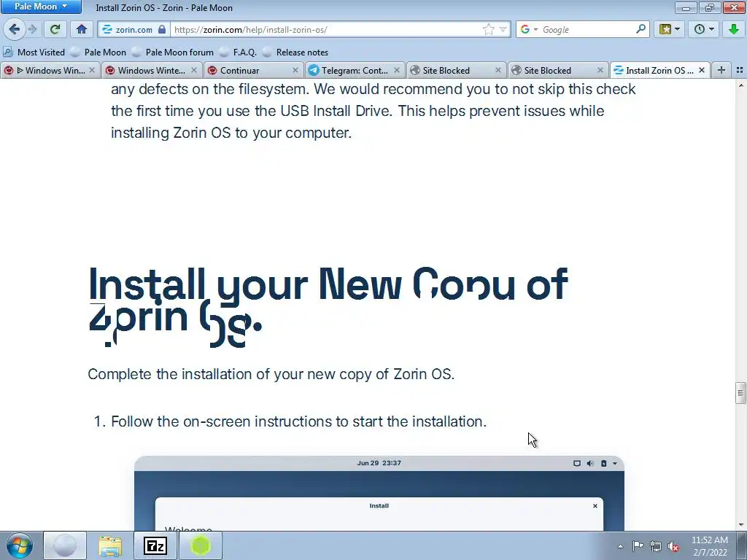Switch to the Windows Winte... tab
Screen dimensions: 747x560
152,71
